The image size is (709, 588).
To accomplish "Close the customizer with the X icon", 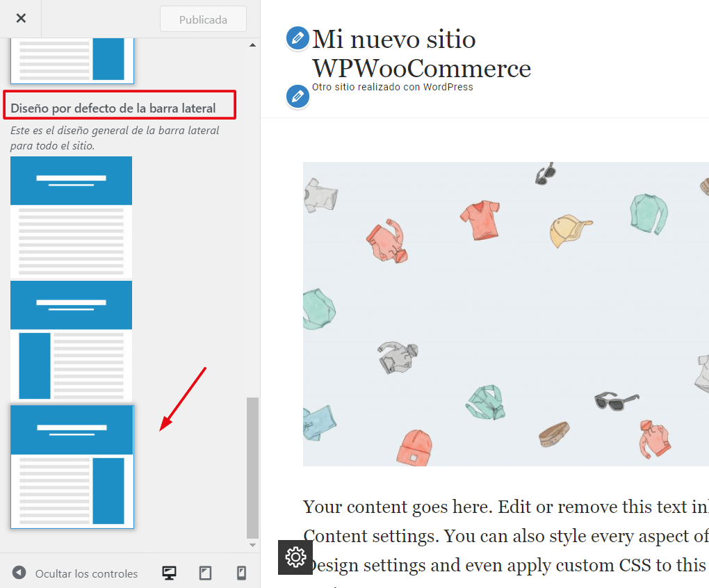I will [x=21, y=18].
